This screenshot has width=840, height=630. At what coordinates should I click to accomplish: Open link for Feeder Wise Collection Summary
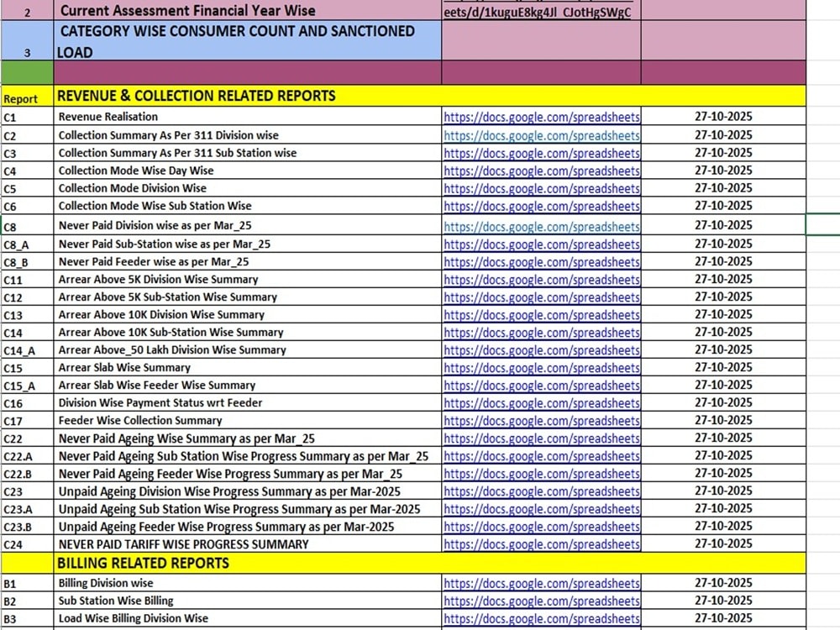tap(542, 421)
